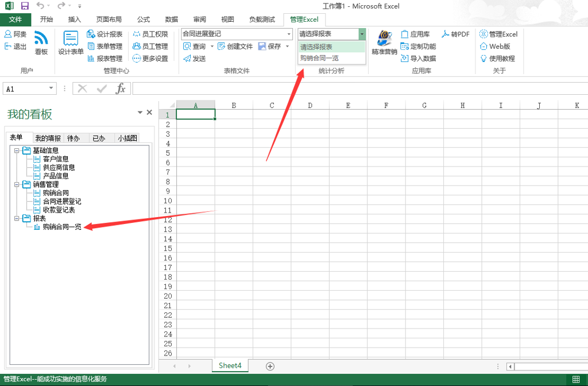Open 定制功能 custom features

coord(419,46)
